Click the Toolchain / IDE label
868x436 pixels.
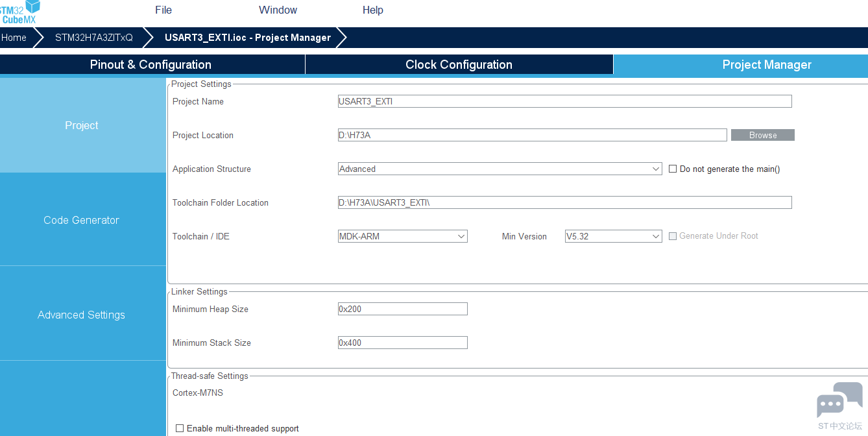tap(201, 236)
